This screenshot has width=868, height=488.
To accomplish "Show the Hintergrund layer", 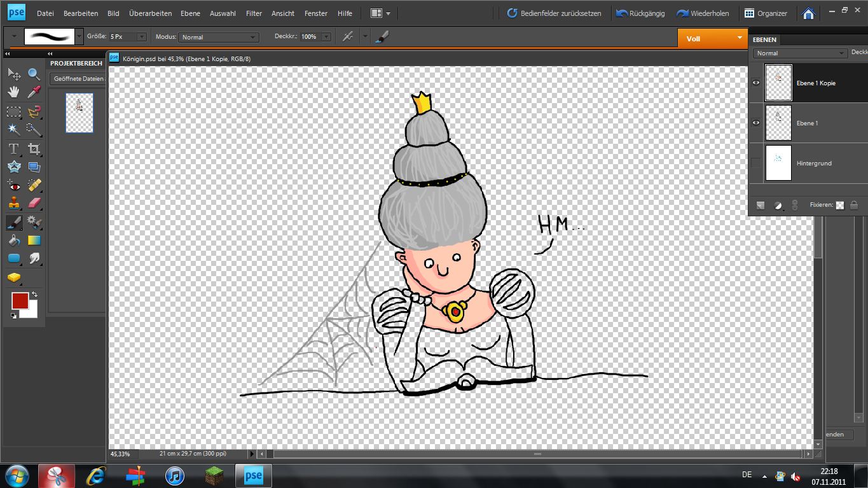I will 755,163.
